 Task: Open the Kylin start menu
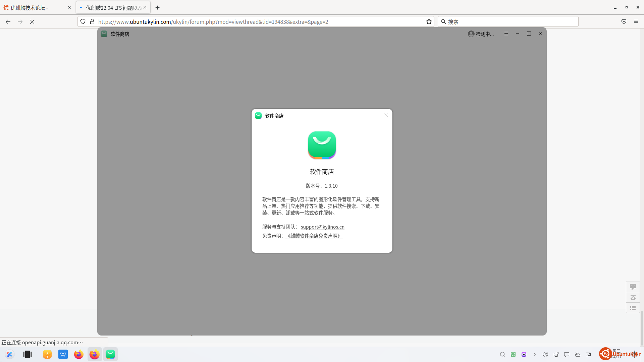click(x=10, y=354)
